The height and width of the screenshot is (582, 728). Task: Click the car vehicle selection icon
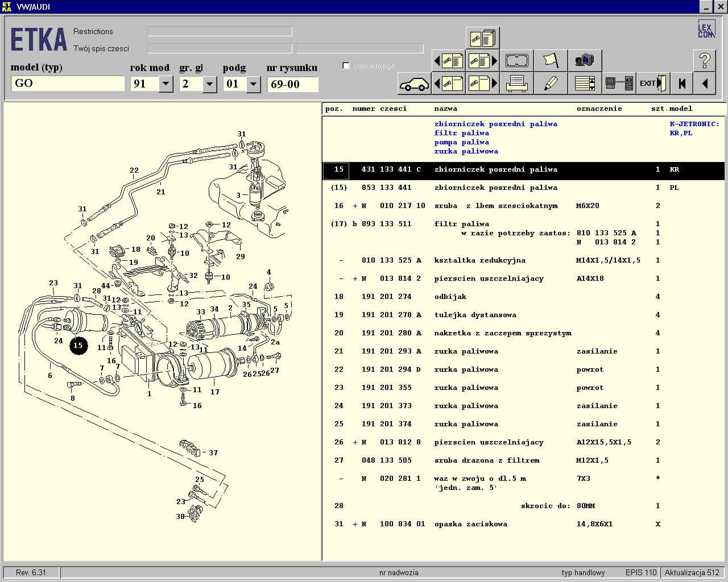[414, 84]
